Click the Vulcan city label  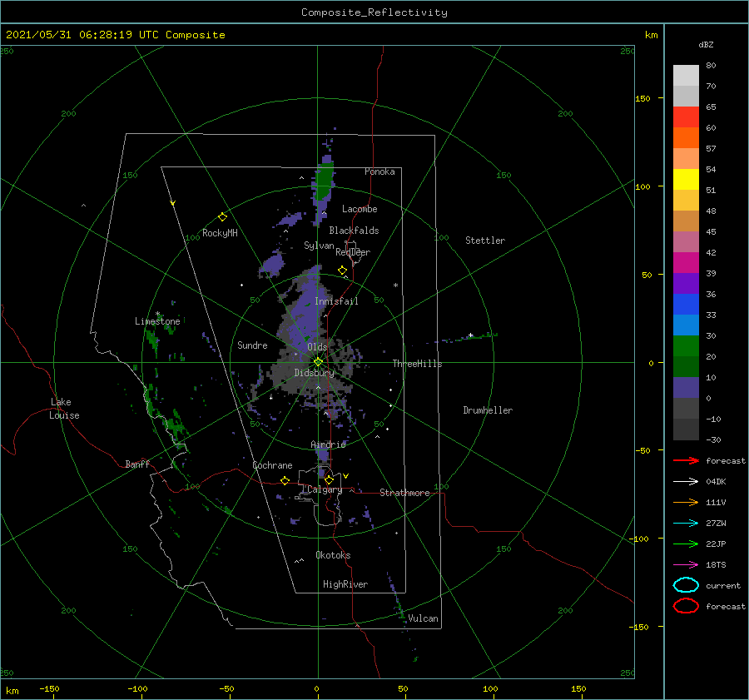[423, 618]
